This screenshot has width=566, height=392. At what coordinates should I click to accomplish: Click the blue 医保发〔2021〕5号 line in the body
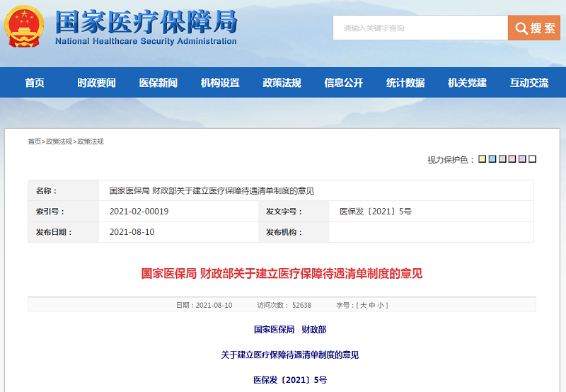pos(290,380)
